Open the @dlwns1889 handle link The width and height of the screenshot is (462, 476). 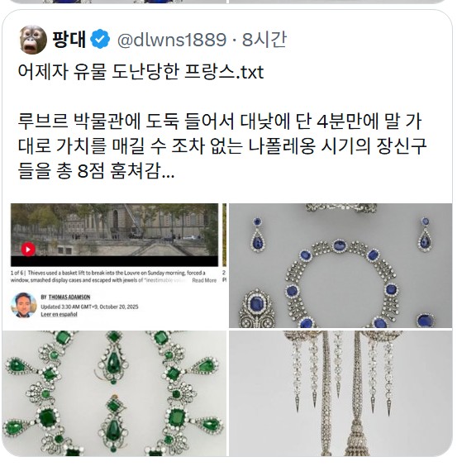click(172, 40)
